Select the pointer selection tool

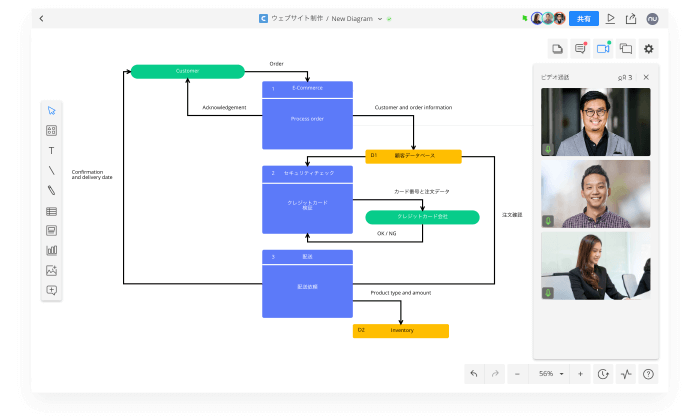[x=51, y=110]
